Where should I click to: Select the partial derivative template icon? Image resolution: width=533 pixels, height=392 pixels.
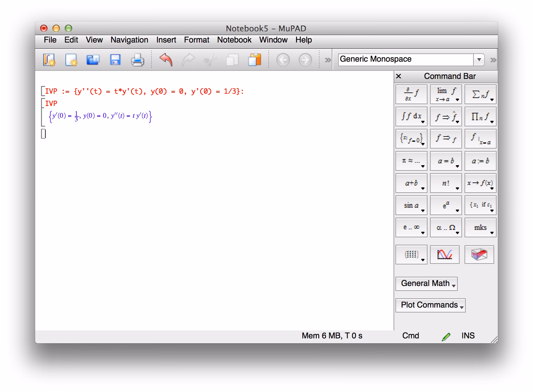(x=411, y=94)
